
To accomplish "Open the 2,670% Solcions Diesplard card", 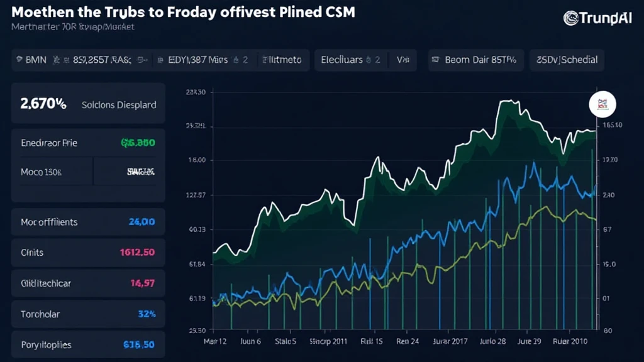I will pos(88,105).
